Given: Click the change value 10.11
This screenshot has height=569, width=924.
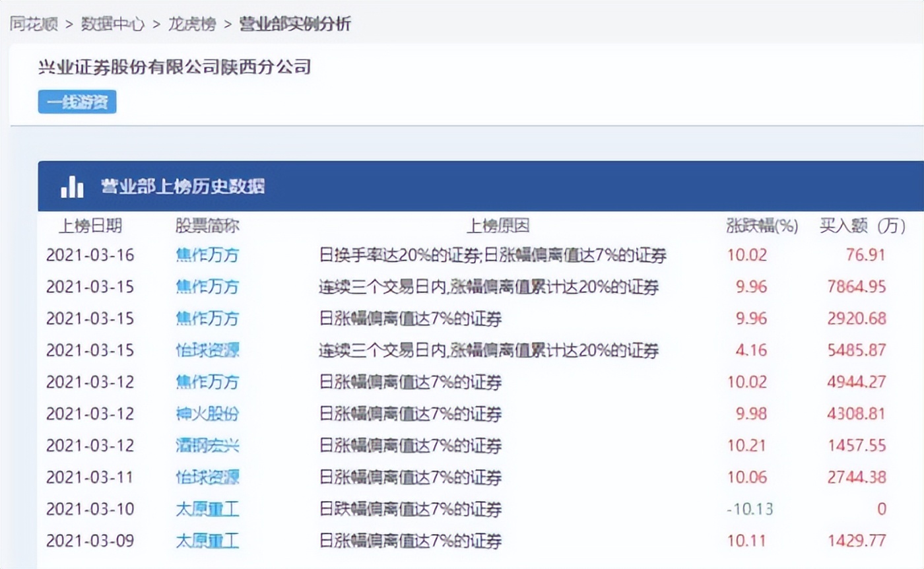Looking at the screenshot, I should pyautogui.click(x=747, y=541).
